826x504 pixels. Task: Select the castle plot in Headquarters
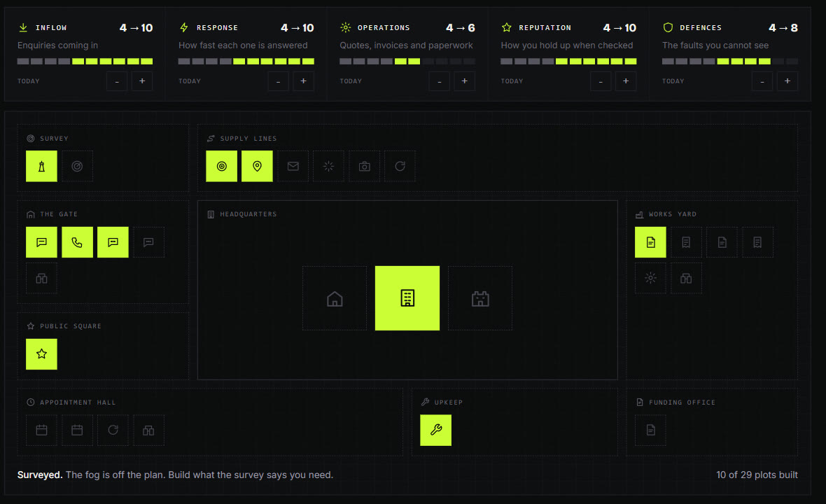[480, 299]
